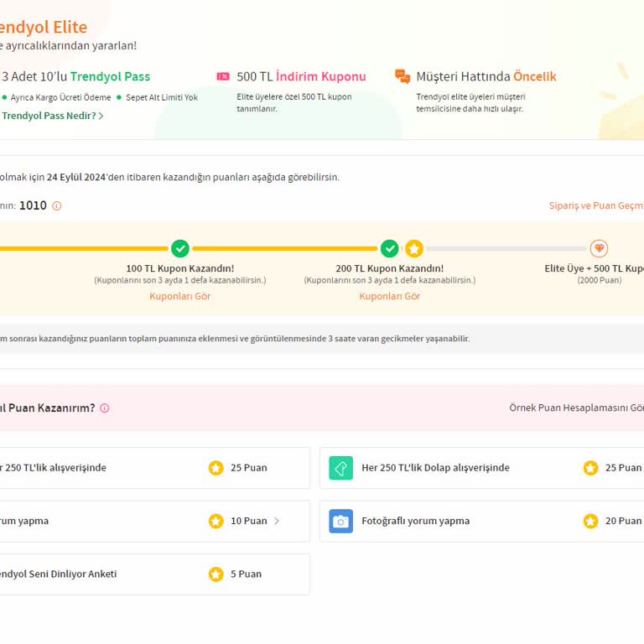Open Trendyol Pass Nedir? link
The height and width of the screenshot is (644, 644).
(49, 116)
